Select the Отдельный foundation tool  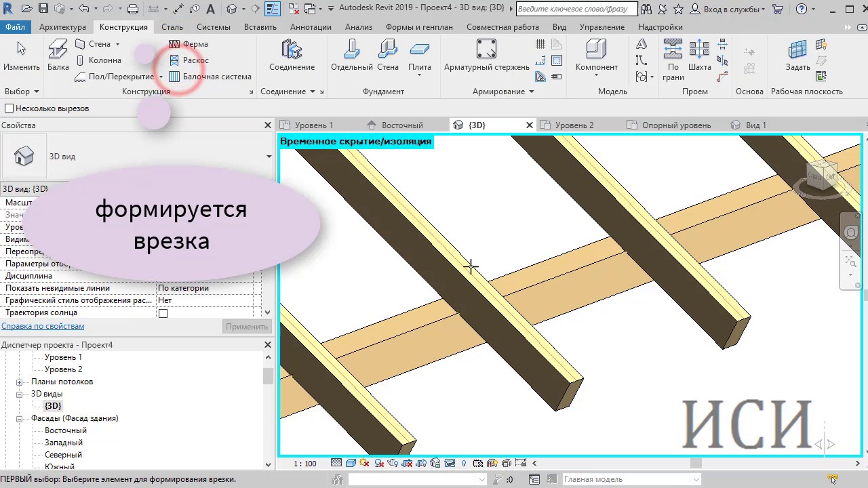coord(351,56)
